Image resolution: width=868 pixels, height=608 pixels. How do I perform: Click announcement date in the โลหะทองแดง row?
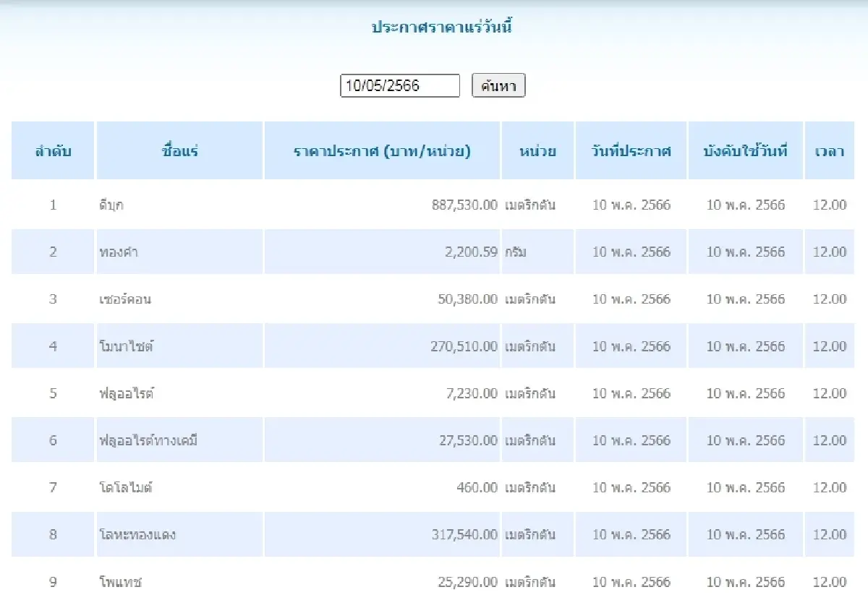tap(631, 534)
